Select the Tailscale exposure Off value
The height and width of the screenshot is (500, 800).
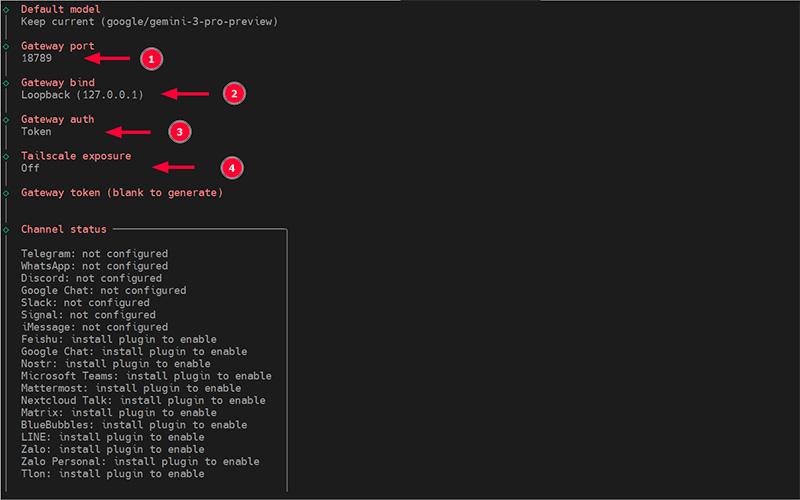click(x=30, y=168)
